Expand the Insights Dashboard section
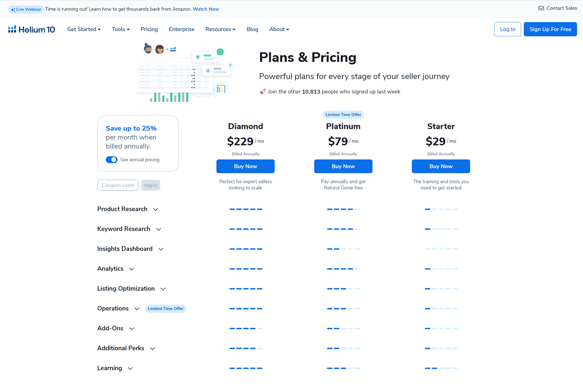Screen dimensions: 583x392 point(130,249)
